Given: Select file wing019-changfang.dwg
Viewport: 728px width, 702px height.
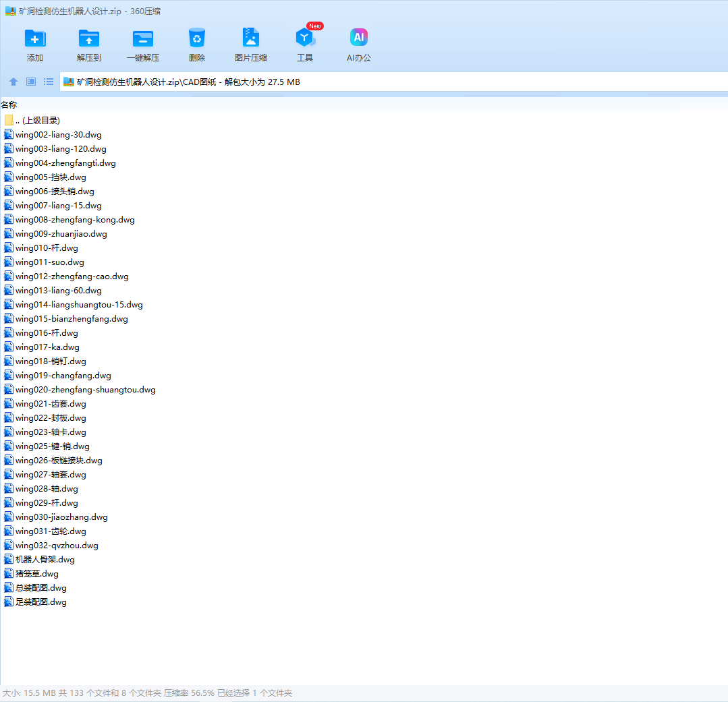Looking at the screenshot, I should tap(57, 376).
